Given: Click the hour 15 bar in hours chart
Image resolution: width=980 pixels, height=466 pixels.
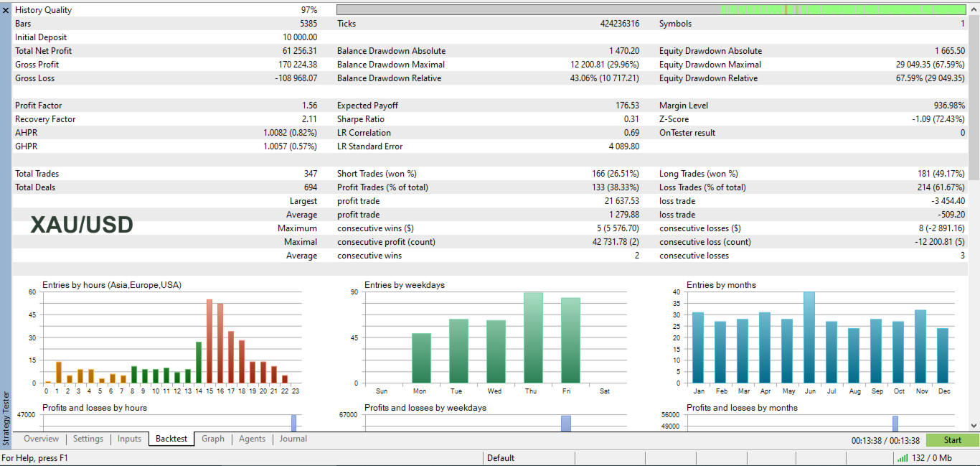Looking at the screenshot, I should [x=209, y=341].
